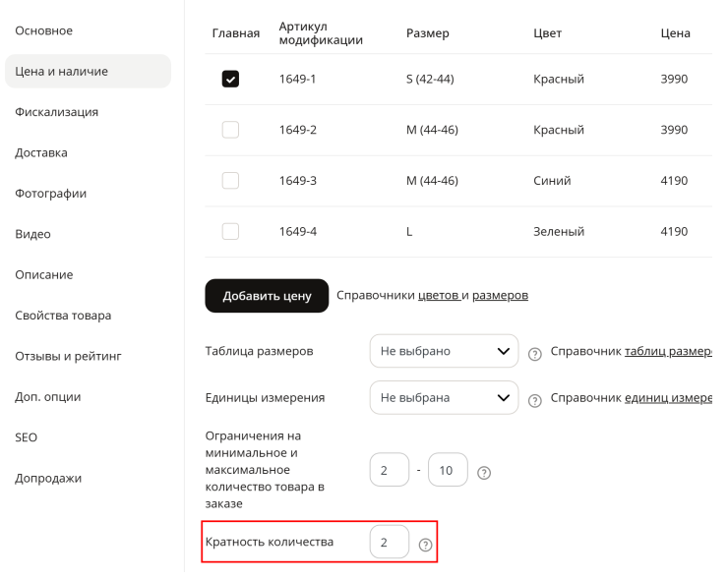Screen dimensions: 728x579
Task: Click price 3990 in row 1649-1
Action: [674, 79]
